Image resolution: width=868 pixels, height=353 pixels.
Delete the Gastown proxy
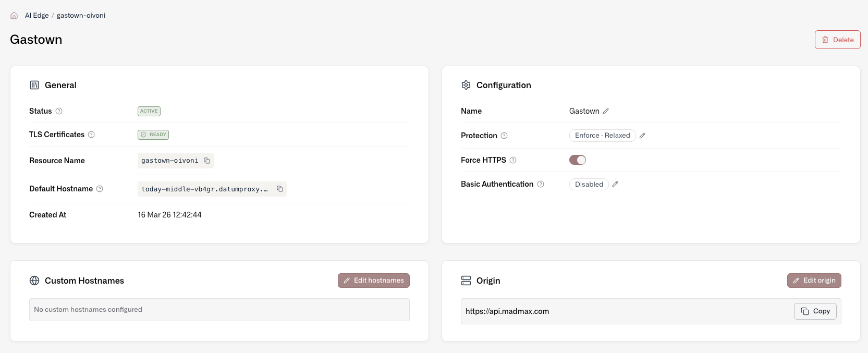[837, 40]
